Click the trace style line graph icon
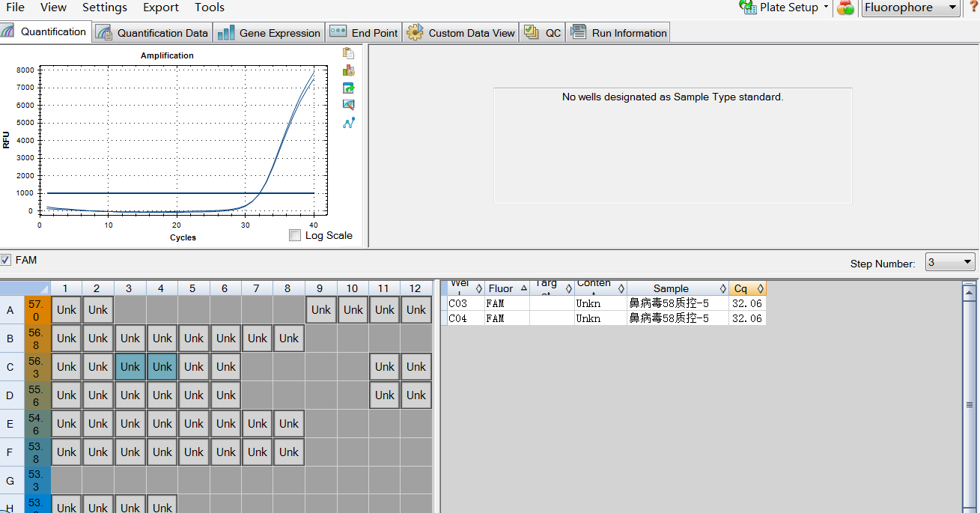The width and height of the screenshot is (980, 513). point(348,123)
